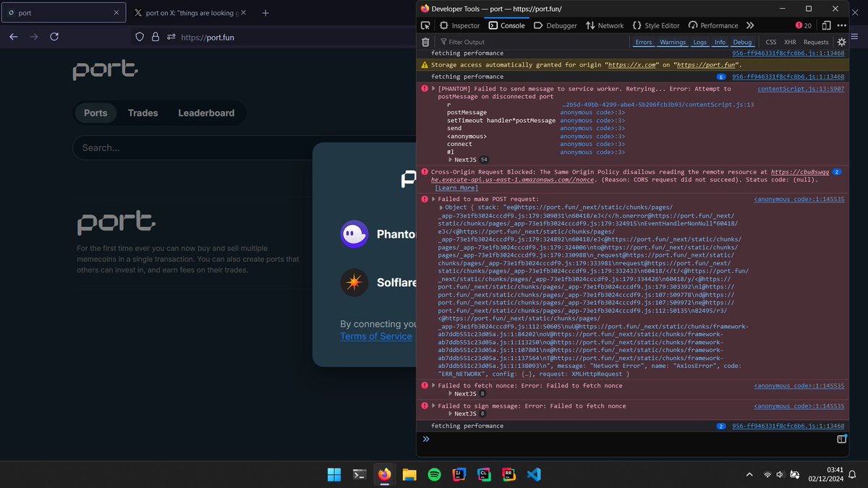Open File Explorer from the taskbar
The height and width of the screenshot is (488, 868).
point(409,474)
